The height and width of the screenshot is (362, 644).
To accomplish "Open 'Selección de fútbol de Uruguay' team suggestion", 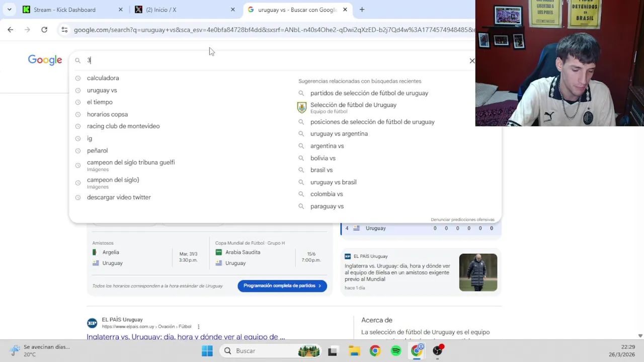I will coord(353,107).
